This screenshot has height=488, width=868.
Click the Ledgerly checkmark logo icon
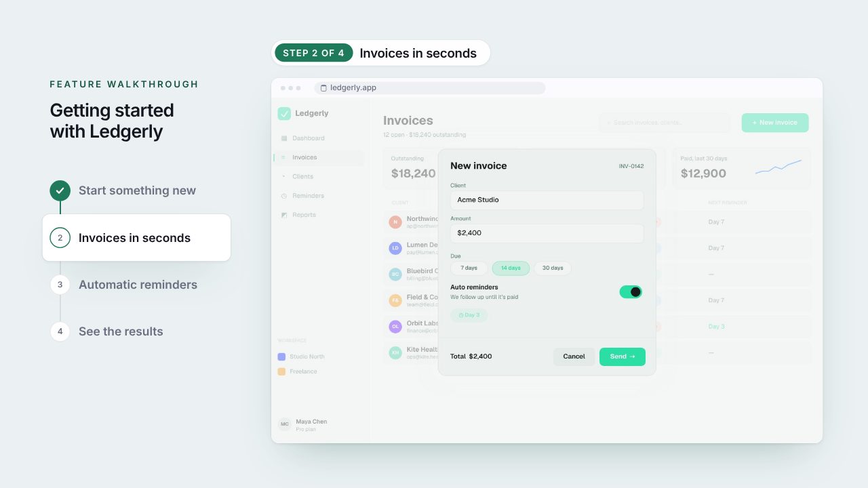284,113
